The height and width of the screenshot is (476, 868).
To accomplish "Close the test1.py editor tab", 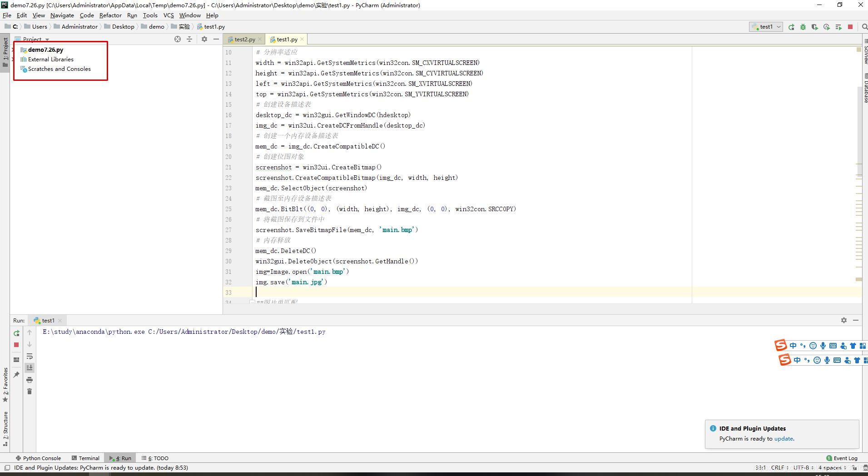I will click(302, 40).
